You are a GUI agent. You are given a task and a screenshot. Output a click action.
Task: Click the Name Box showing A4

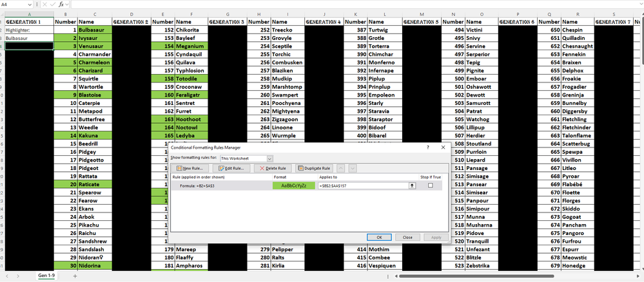pyautogui.click(x=14, y=4)
